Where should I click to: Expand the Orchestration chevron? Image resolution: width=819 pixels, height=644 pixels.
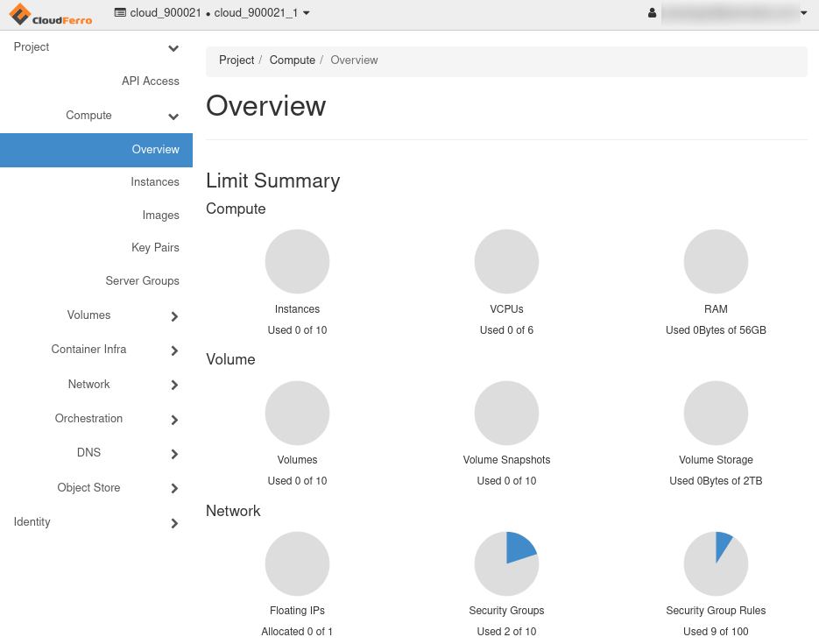click(174, 420)
